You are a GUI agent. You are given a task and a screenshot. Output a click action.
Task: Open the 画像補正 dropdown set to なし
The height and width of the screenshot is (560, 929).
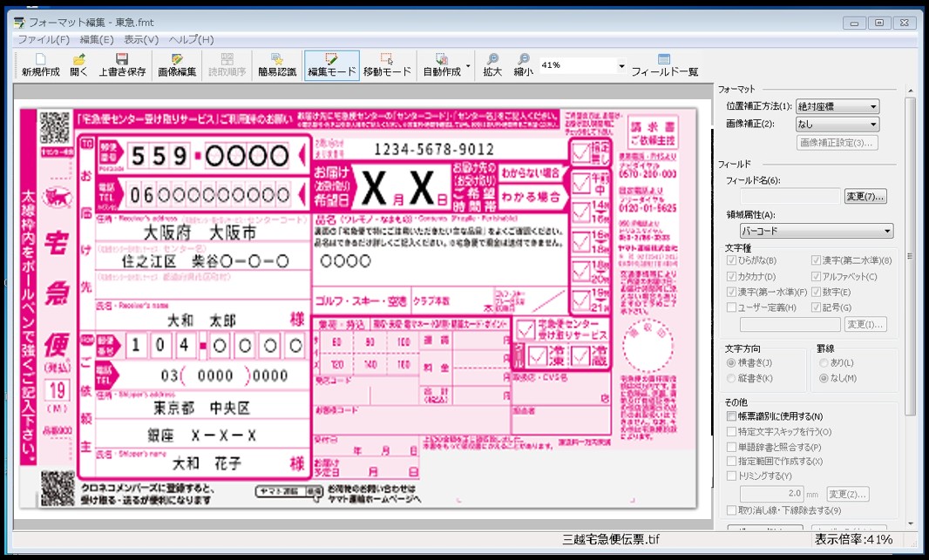[837, 125]
